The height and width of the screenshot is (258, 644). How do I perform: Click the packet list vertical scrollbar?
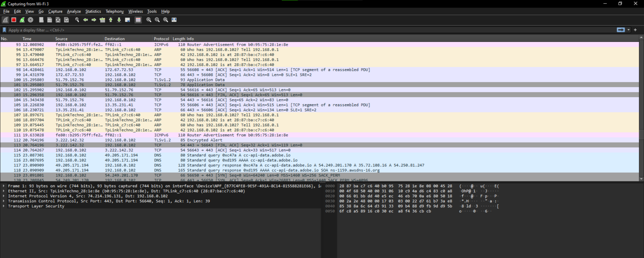click(x=641, y=109)
